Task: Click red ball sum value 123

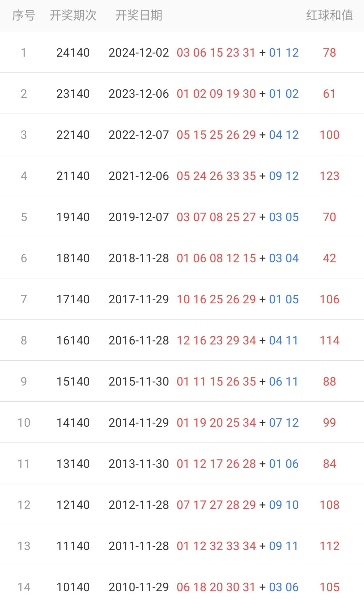Action: pyautogui.click(x=329, y=176)
